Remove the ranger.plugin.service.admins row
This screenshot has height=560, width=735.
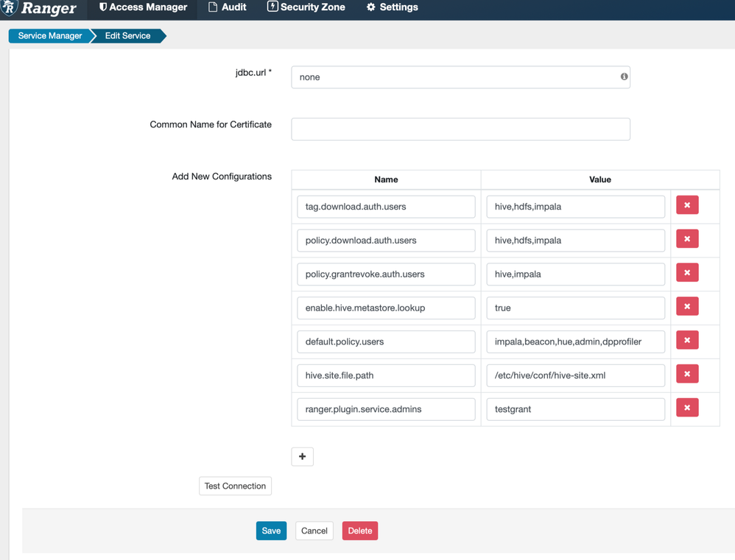click(x=687, y=408)
